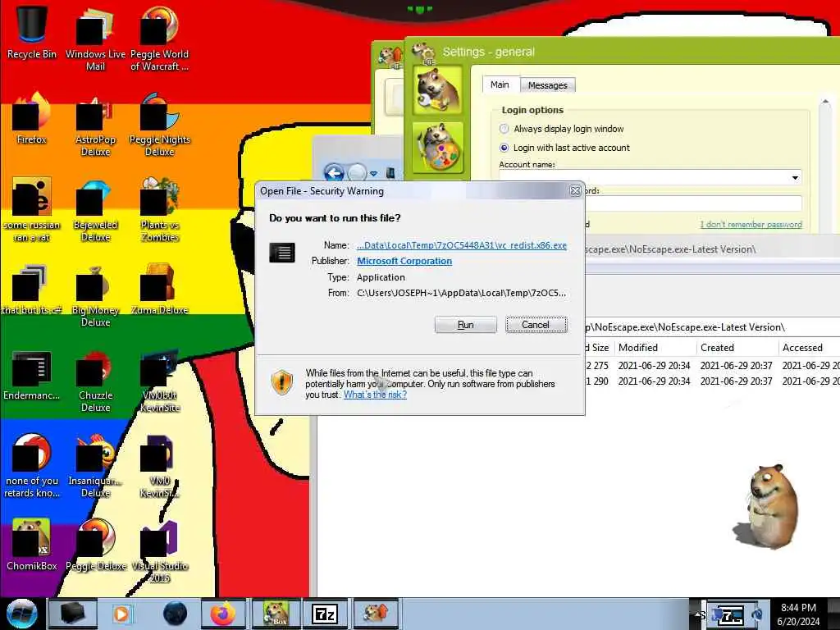The height and width of the screenshot is (630, 840).
Task: Launch Big Money Deluxe shortcut
Action: point(95,294)
